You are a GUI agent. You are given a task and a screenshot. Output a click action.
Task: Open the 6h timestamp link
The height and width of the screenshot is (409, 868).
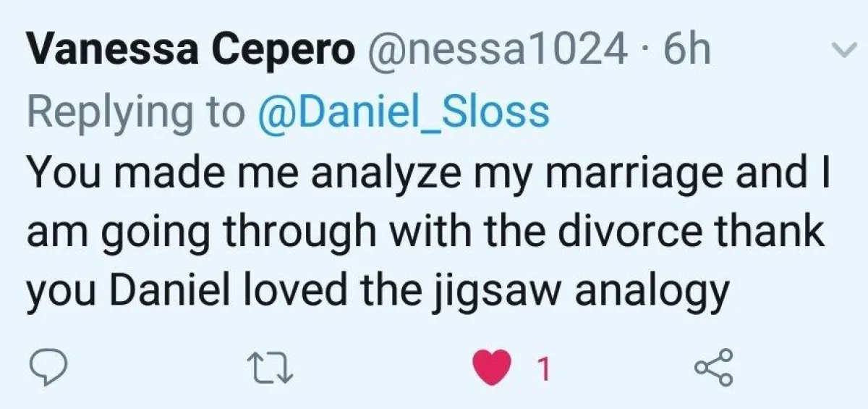click(687, 51)
